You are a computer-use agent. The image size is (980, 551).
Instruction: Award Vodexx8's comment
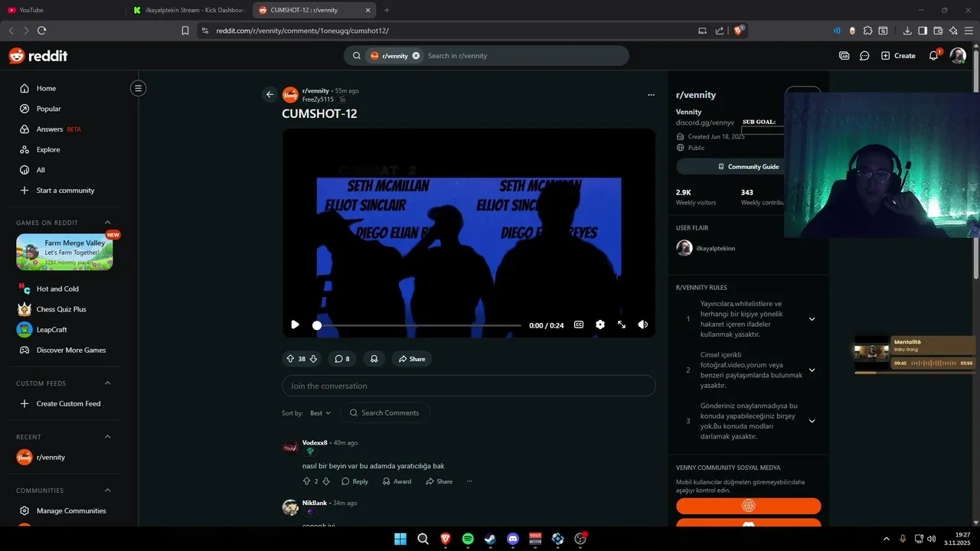click(x=397, y=481)
